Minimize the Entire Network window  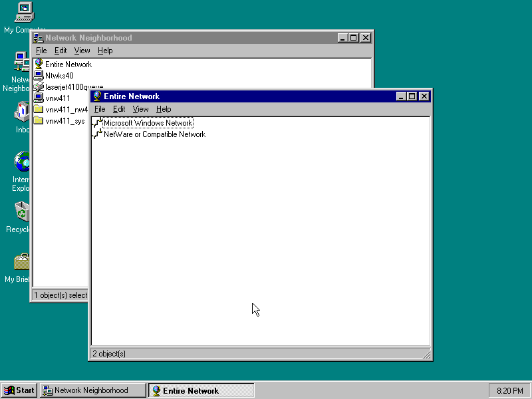coord(401,96)
